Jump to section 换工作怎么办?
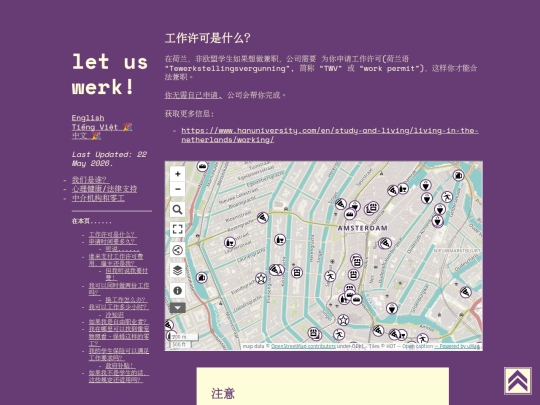Screen dimensions: 540x405 pyautogui.click(x=127, y=300)
